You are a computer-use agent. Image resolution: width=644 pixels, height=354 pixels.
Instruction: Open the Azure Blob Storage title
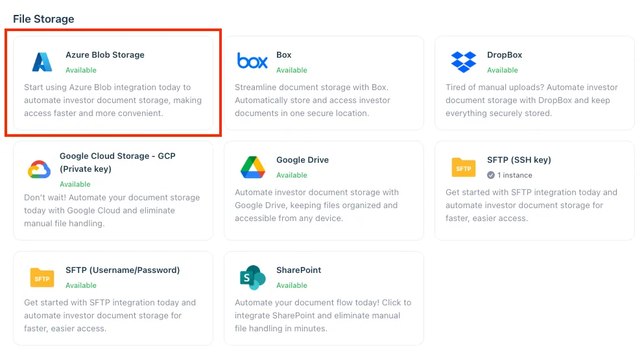[x=104, y=55]
